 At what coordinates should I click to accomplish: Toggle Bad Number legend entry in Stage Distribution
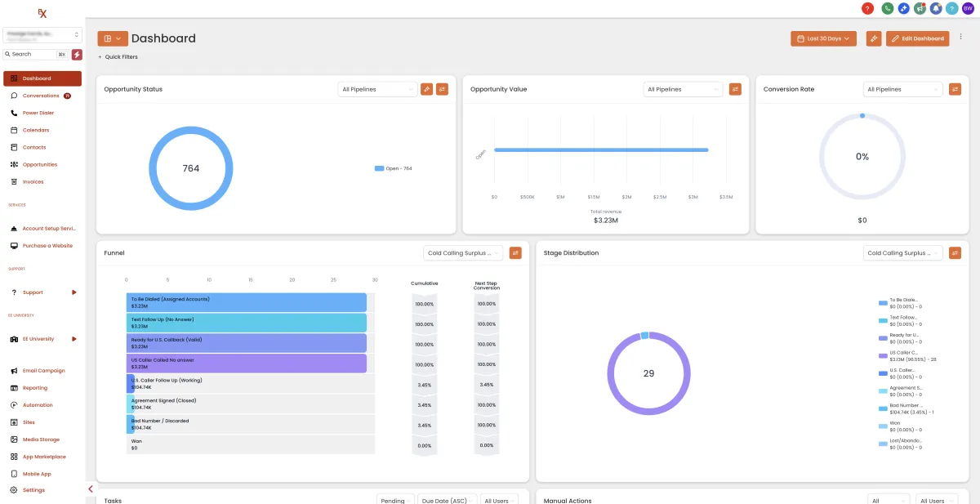tap(906, 408)
